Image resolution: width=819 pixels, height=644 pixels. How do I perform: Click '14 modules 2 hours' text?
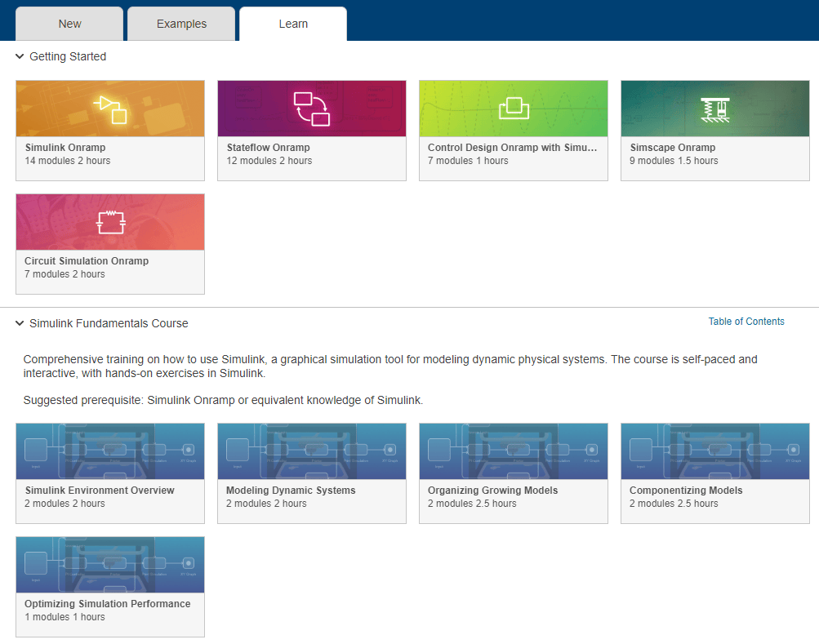[x=68, y=161]
